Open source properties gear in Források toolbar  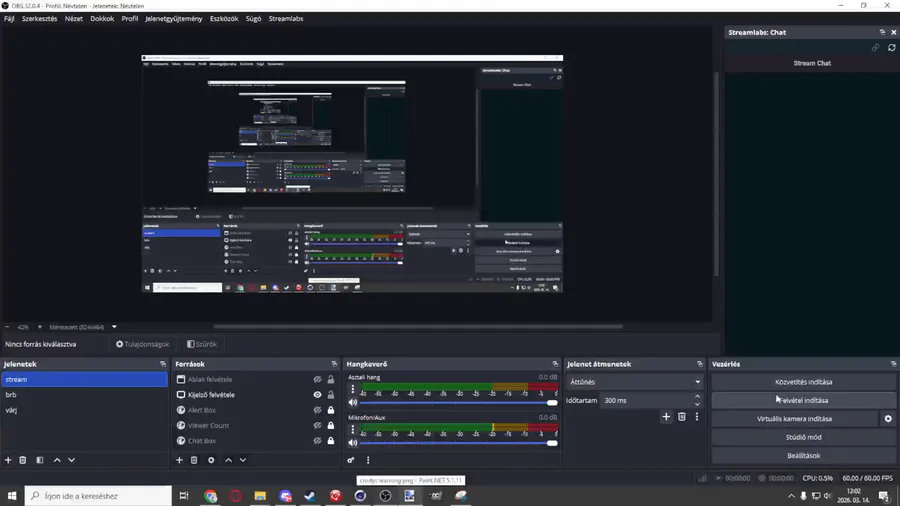click(x=211, y=460)
